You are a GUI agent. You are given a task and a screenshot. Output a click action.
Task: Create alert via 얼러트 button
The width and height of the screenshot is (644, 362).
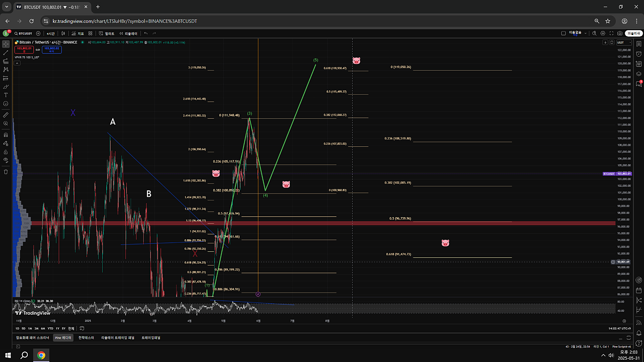tap(107, 33)
